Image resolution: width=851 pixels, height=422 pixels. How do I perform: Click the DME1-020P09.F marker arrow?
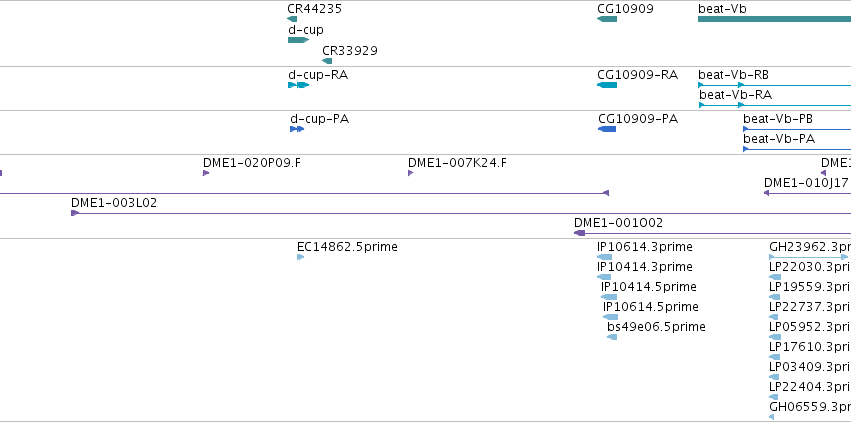206,173
